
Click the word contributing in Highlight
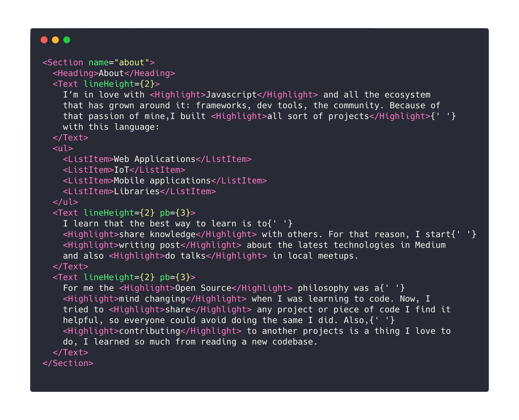pyautogui.click(x=150, y=331)
